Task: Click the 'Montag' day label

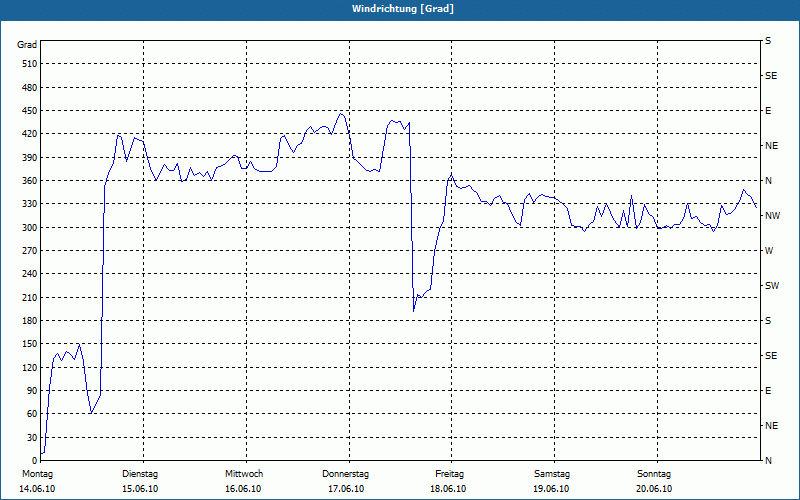Action: coord(37,474)
